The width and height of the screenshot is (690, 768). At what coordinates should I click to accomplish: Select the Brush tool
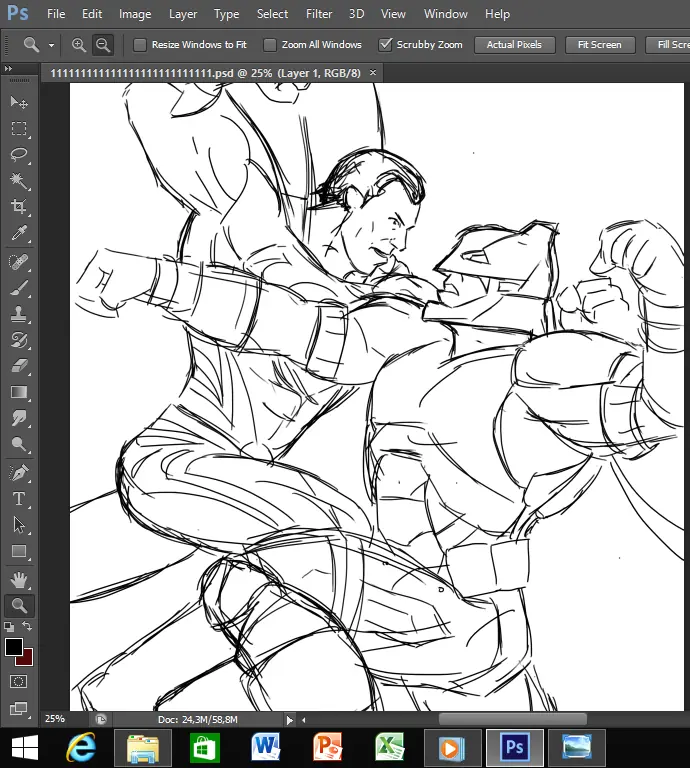(x=19, y=288)
